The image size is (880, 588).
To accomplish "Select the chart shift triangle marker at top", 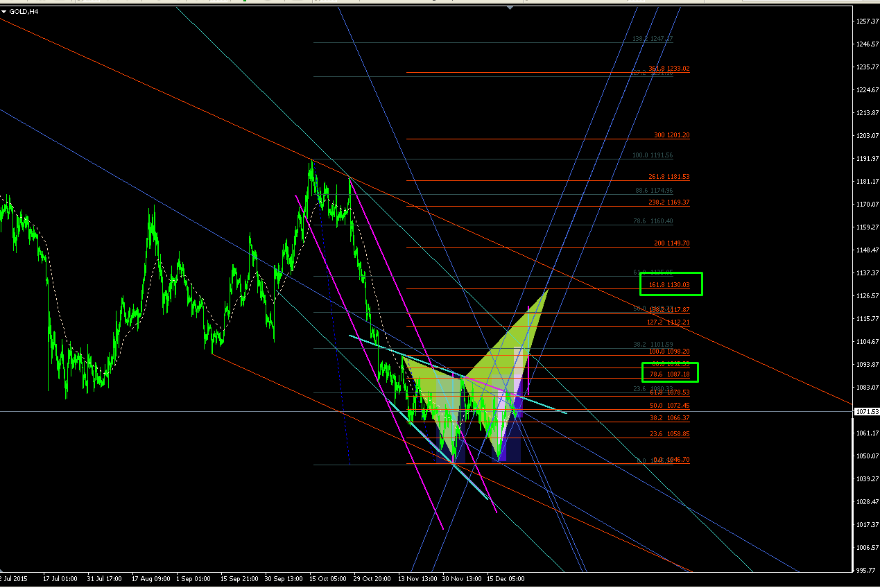I will [x=510, y=8].
